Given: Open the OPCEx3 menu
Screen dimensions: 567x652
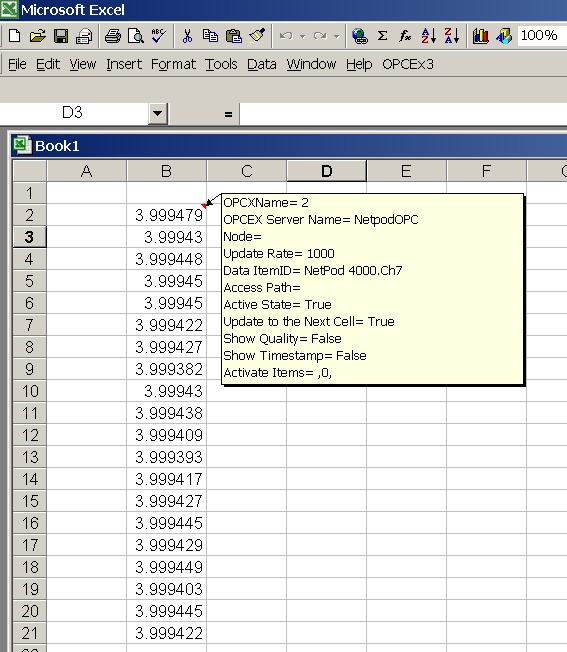Looking at the screenshot, I should [x=408, y=64].
